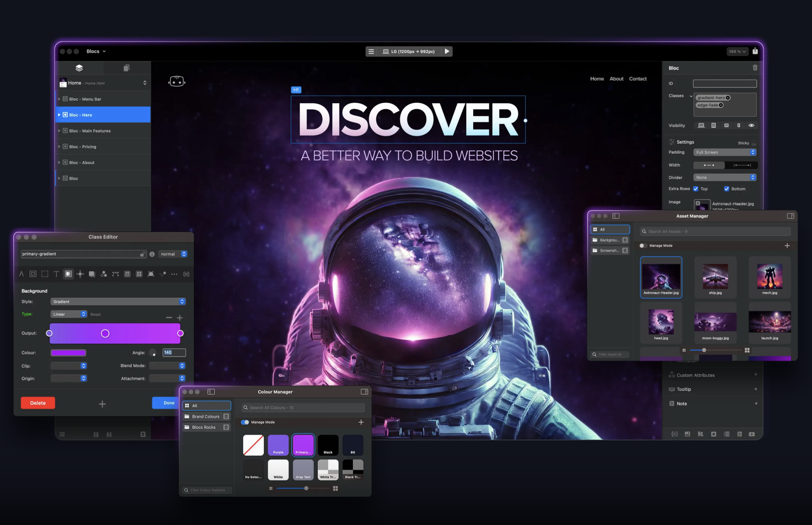This screenshot has height=525, width=812.
Task: Click the About link in the canvas navigation
Action: coord(616,79)
